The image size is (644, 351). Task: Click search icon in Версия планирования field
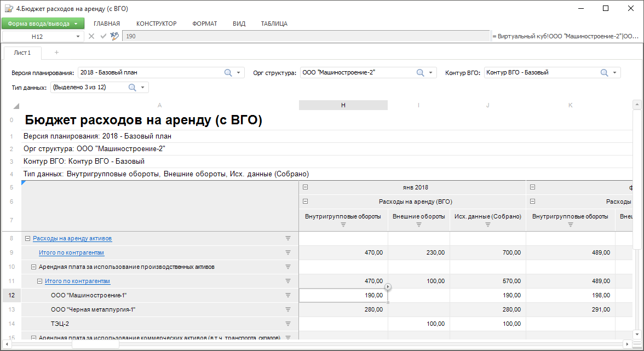(x=228, y=73)
